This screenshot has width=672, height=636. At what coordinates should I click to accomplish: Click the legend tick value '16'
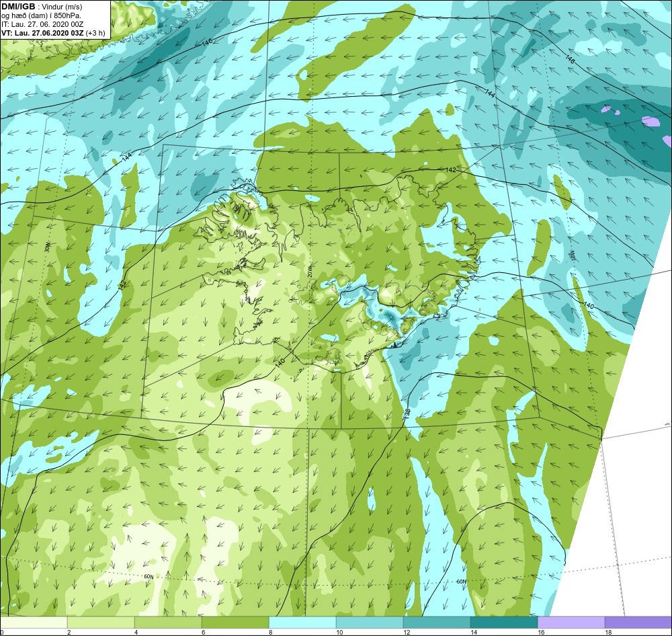tap(541, 632)
